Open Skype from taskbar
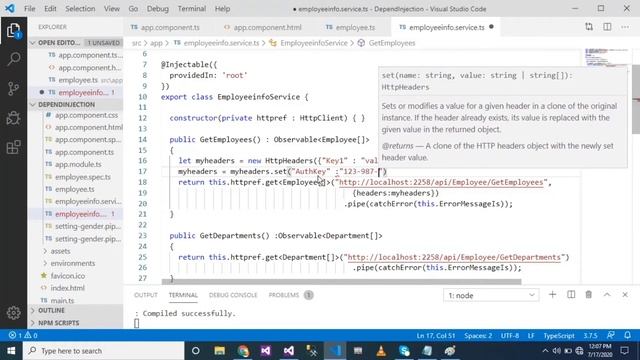 click(x=404, y=351)
